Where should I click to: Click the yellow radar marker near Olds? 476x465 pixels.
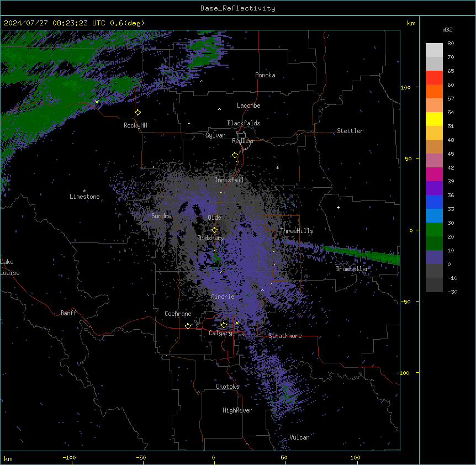click(x=215, y=230)
